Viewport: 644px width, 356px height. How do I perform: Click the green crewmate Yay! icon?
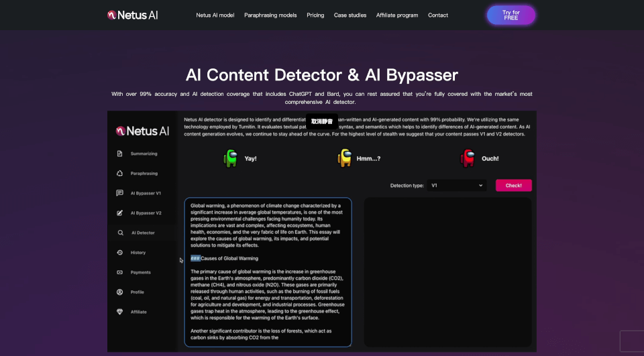tap(230, 158)
